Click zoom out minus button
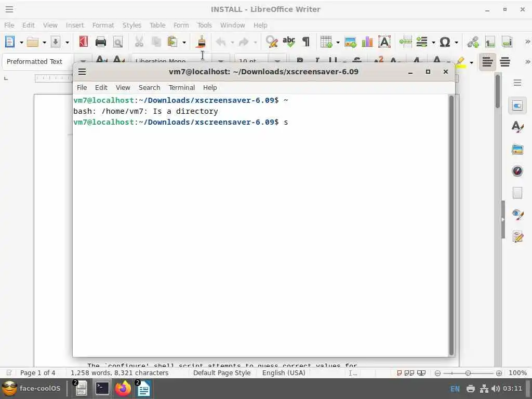Viewport: 532px width, 399px height. tap(437, 373)
